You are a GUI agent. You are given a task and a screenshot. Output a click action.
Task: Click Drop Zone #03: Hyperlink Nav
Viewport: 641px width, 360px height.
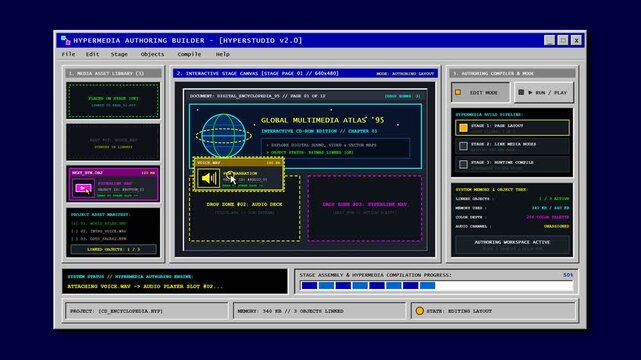click(x=365, y=208)
